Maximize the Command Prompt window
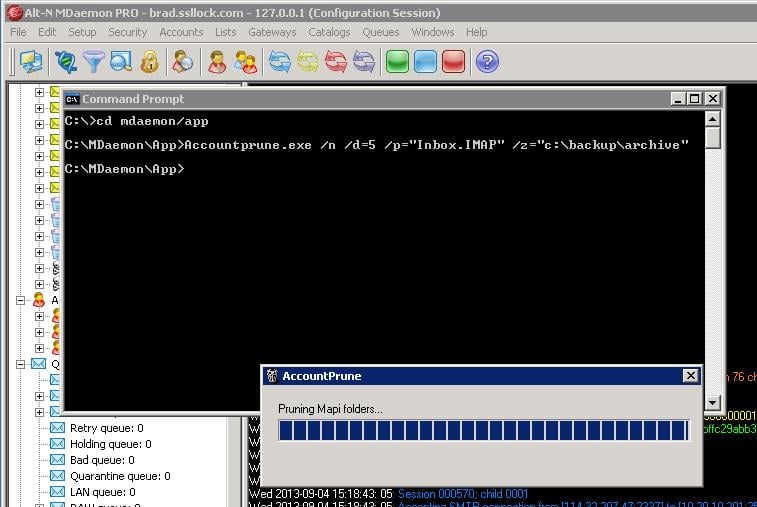Image resolution: width=757 pixels, height=507 pixels. pos(695,99)
